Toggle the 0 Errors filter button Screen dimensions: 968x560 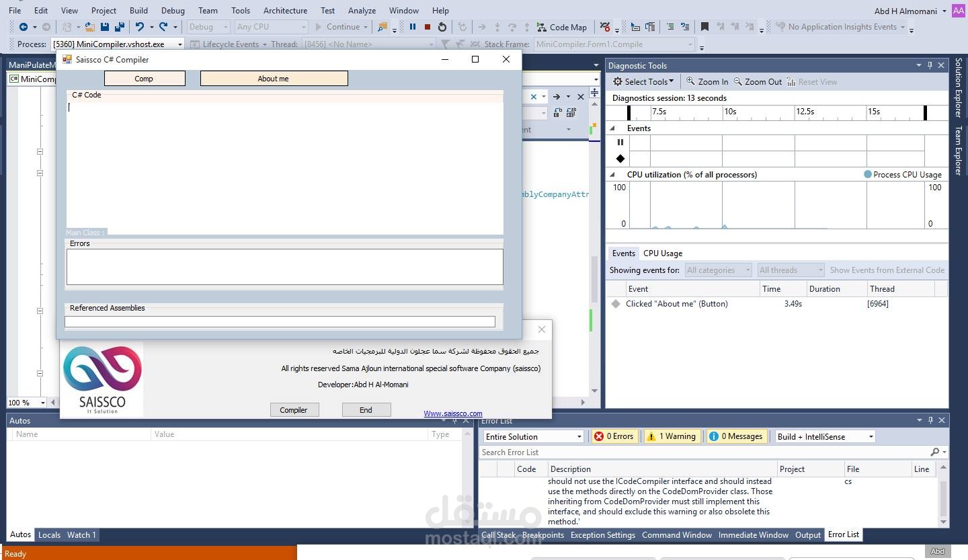614,436
